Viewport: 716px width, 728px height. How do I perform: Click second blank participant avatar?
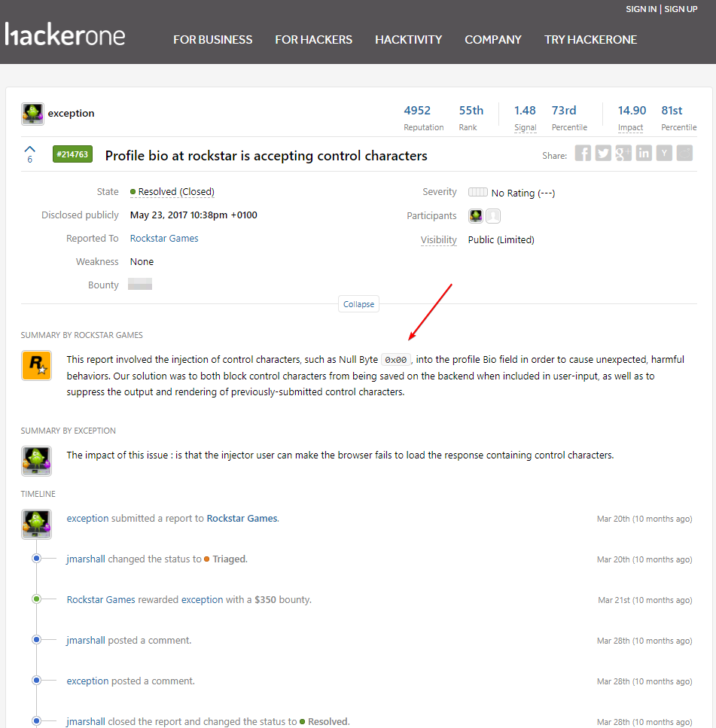(493, 216)
